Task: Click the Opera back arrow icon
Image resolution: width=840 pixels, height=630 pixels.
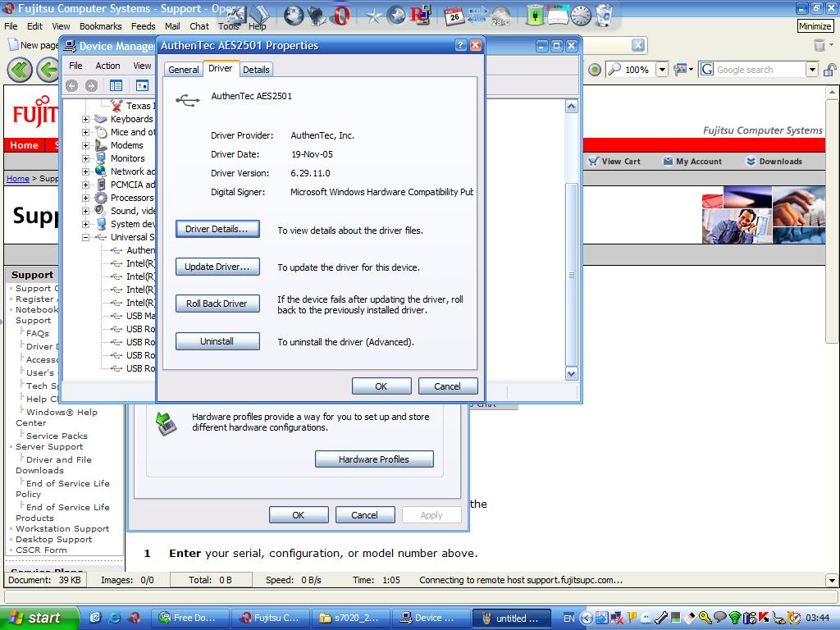Action: pyautogui.click(x=48, y=71)
